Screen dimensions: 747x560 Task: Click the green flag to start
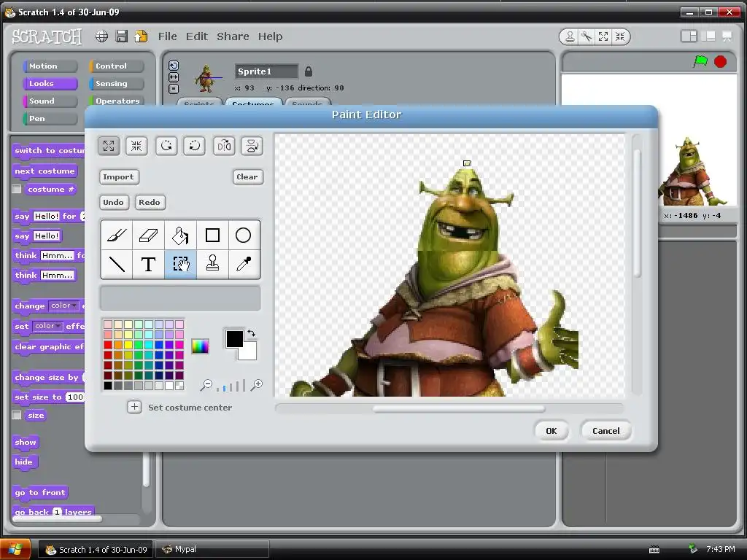[700, 61]
